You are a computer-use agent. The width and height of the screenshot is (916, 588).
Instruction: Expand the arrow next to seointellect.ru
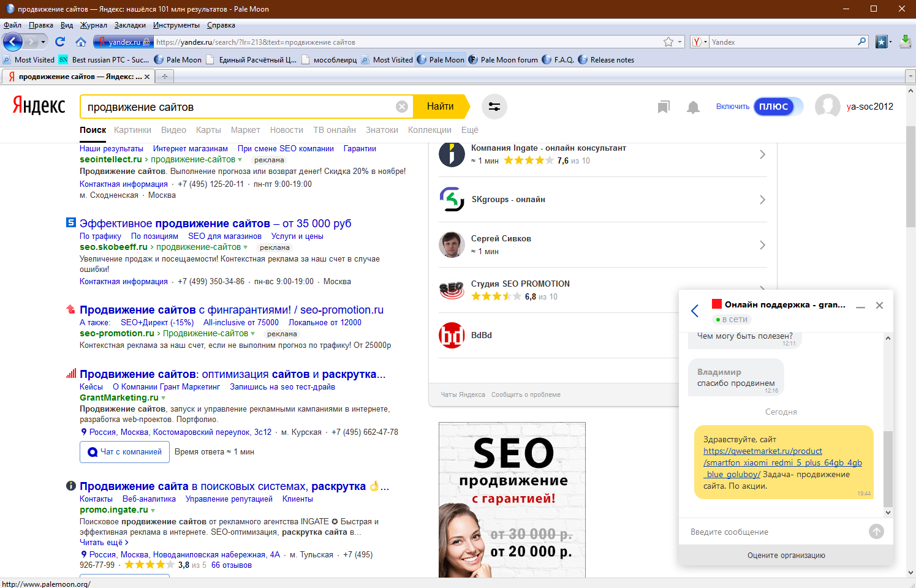pyautogui.click(x=240, y=160)
